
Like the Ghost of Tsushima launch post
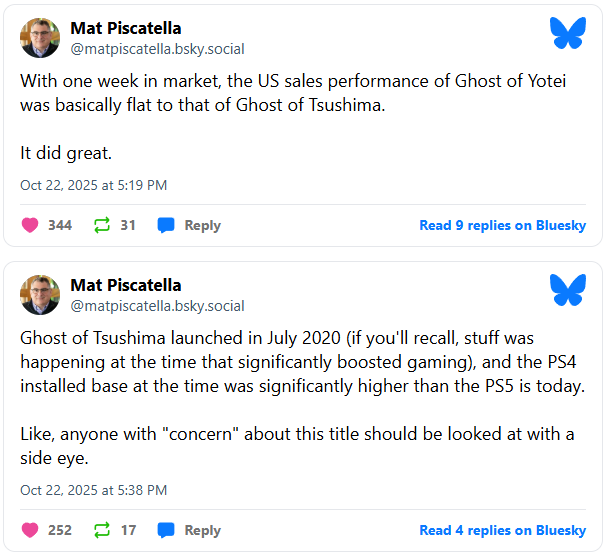tap(29, 530)
